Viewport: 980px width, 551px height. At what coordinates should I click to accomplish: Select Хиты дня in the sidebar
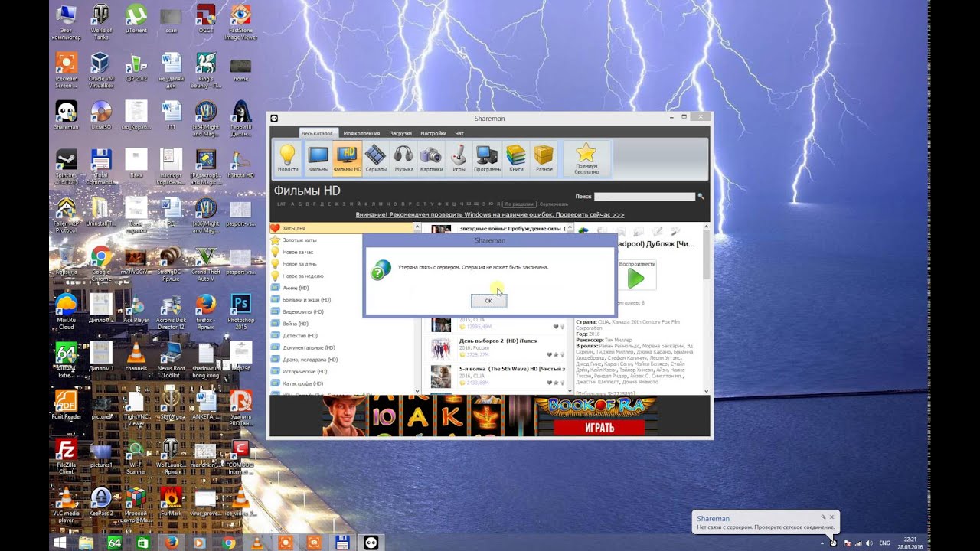(x=341, y=228)
